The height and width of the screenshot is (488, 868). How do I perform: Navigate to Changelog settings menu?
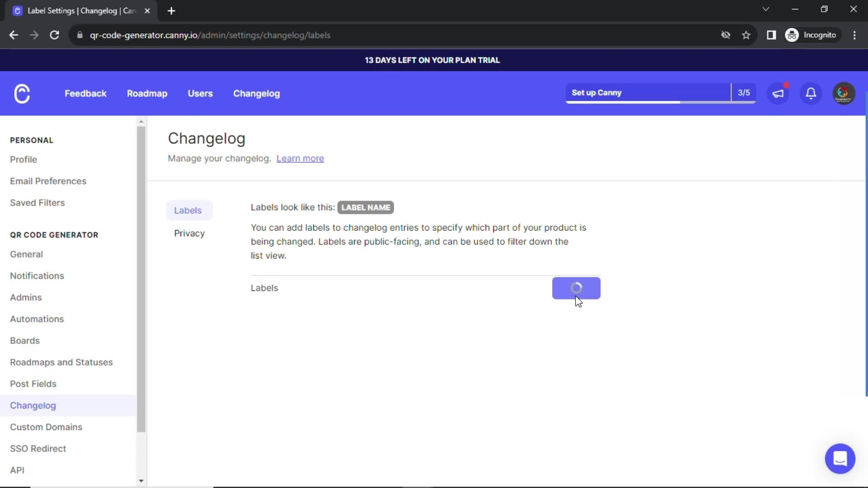pyautogui.click(x=33, y=405)
